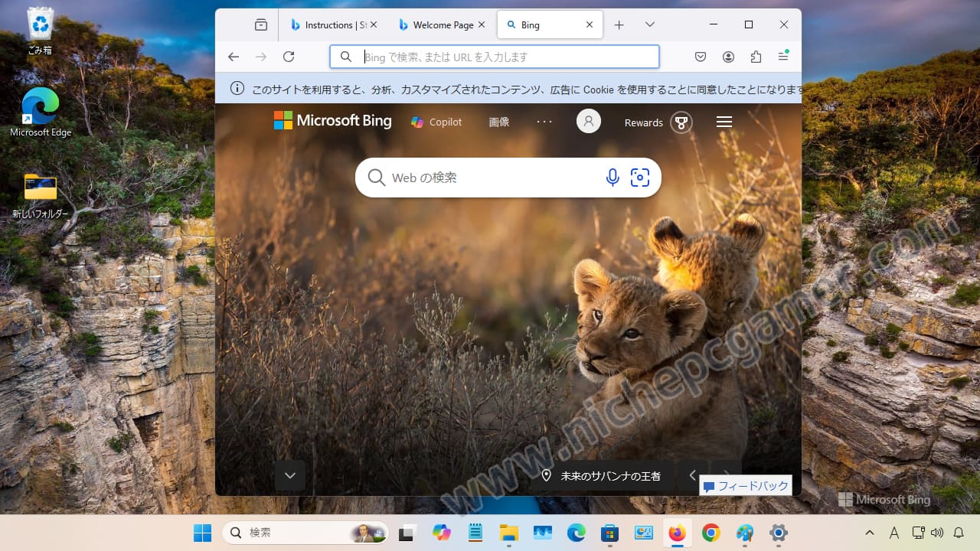Click the microphone voice search icon

[x=612, y=178]
